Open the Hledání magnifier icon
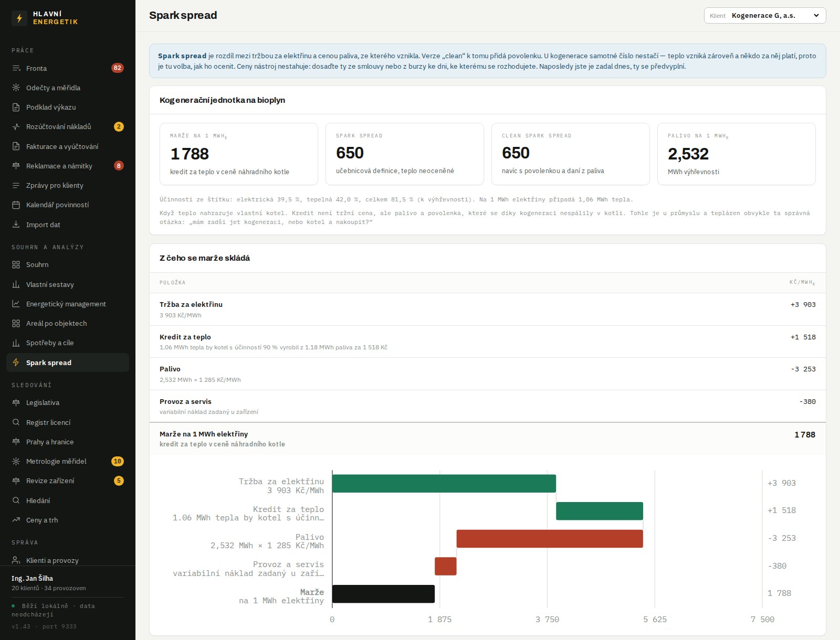Image resolution: width=840 pixels, height=640 pixels. (x=16, y=500)
